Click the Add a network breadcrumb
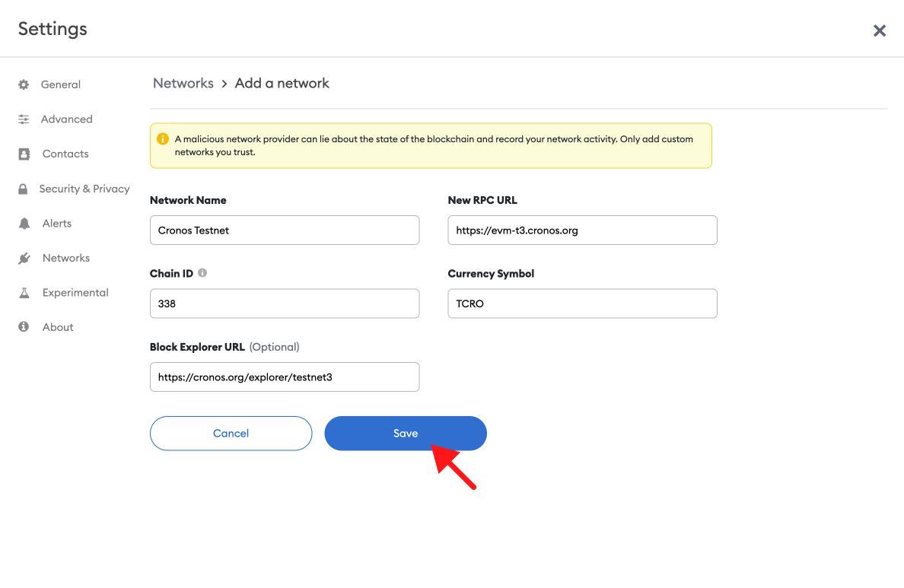The width and height of the screenshot is (904, 588). [282, 83]
